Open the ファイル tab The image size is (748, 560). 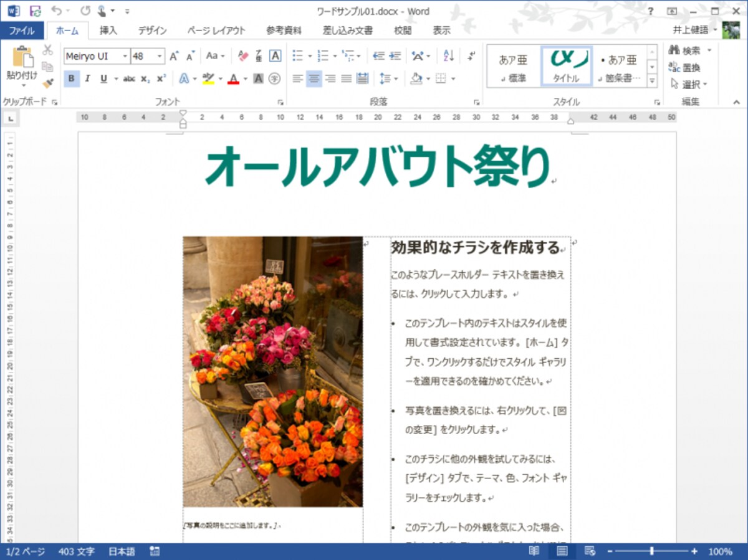tap(22, 30)
